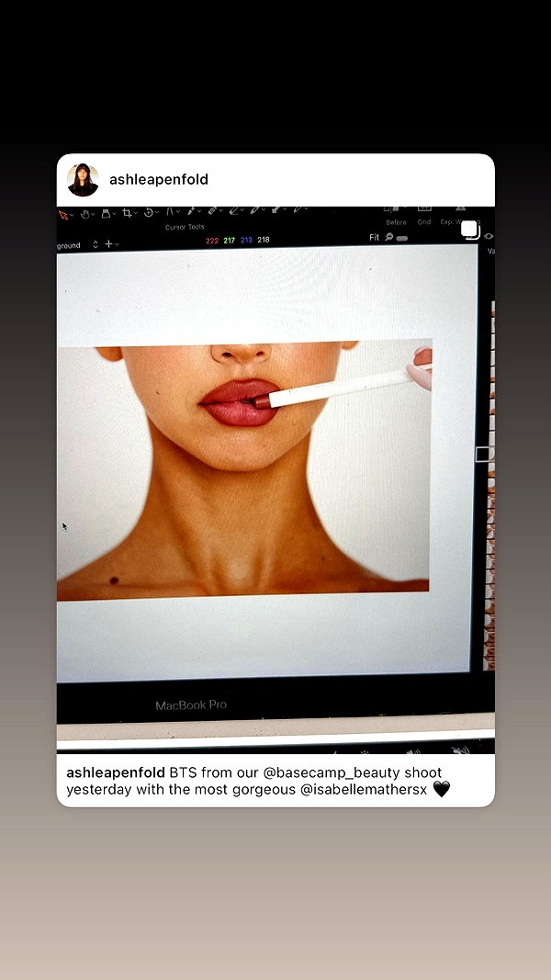The height and width of the screenshot is (980, 551).
Task: Click the zoom magnifier icon beside Fit
Action: coord(389,237)
